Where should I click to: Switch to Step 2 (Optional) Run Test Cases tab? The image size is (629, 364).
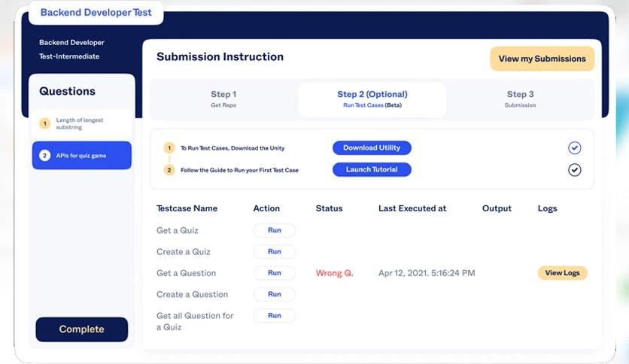(372, 99)
